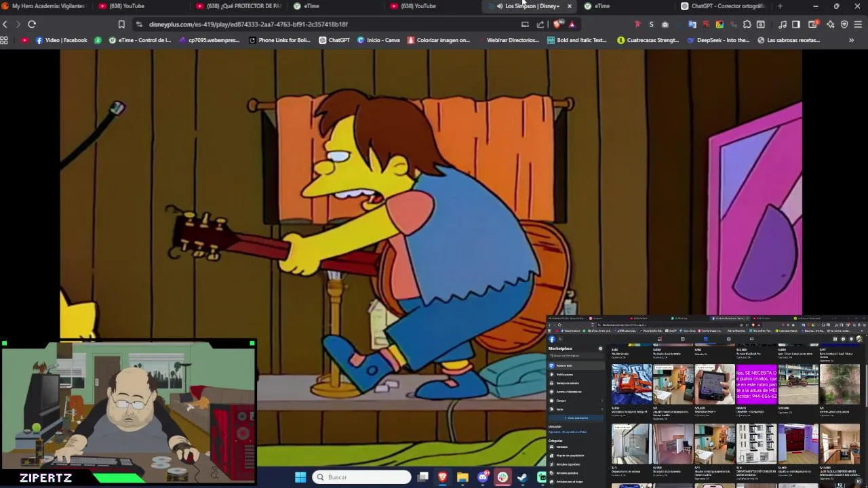Viewport: 868px width, 488px height.
Task: Click the motorcycle listing in Marketplace window
Action: [798, 384]
